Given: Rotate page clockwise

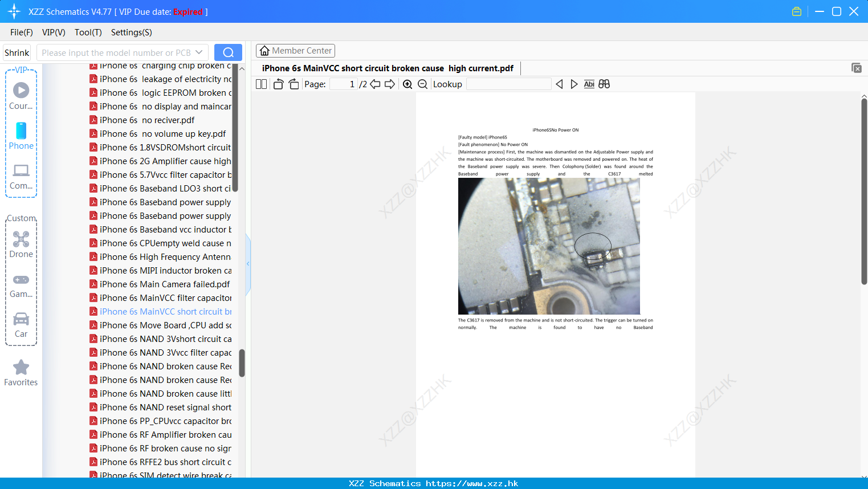Looking at the screenshot, I should 294,84.
